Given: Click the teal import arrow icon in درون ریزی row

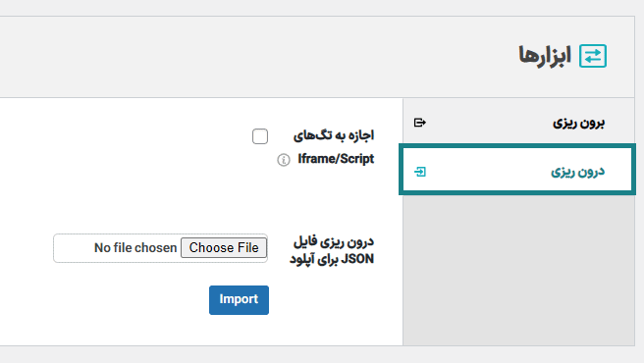Looking at the screenshot, I should [x=420, y=172].
